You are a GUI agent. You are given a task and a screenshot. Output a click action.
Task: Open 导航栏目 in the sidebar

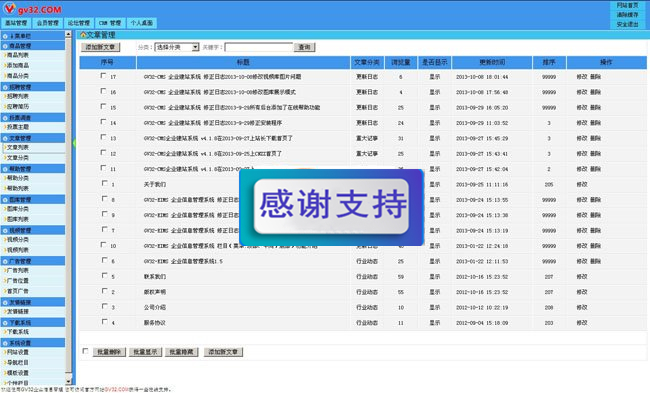pyautogui.click(x=18, y=363)
